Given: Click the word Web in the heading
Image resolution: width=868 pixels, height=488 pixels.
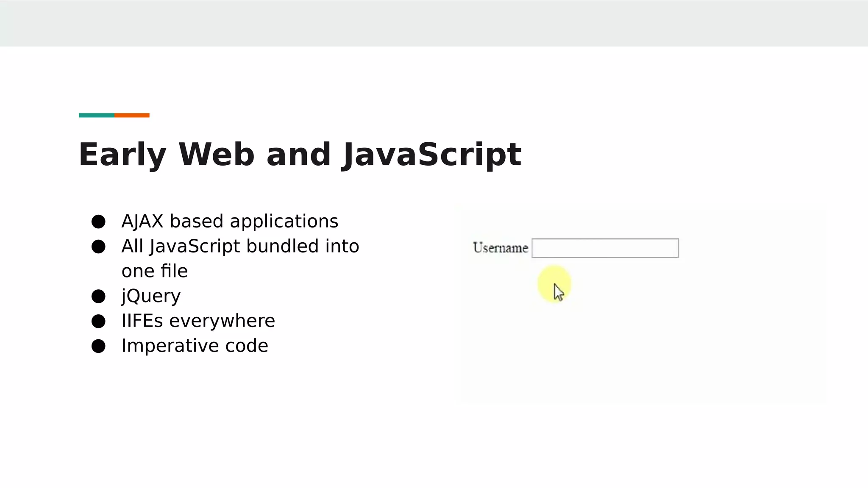Looking at the screenshot, I should pyautogui.click(x=216, y=154).
